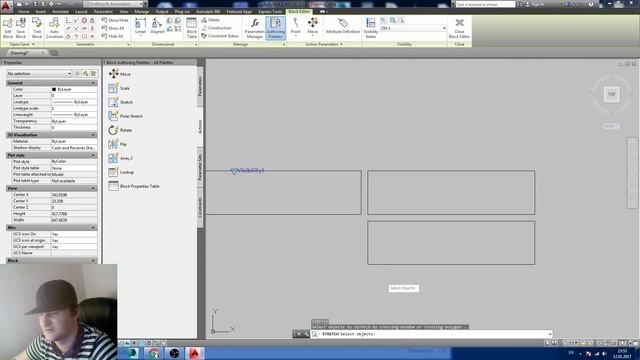Select Block Properties Table in palette

134,186
